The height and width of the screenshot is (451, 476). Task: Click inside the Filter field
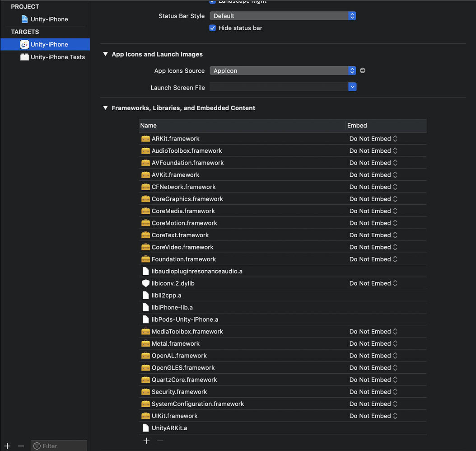[x=59, y=445]
